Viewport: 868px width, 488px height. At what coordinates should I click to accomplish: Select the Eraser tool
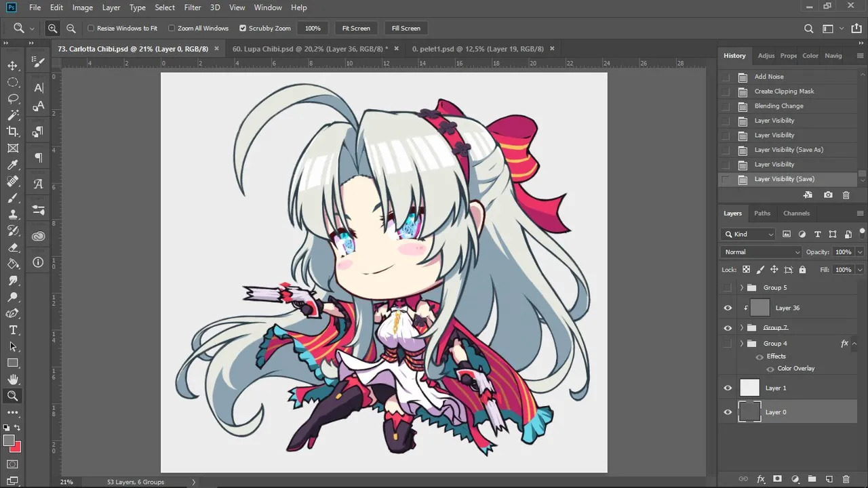point(13,247)
